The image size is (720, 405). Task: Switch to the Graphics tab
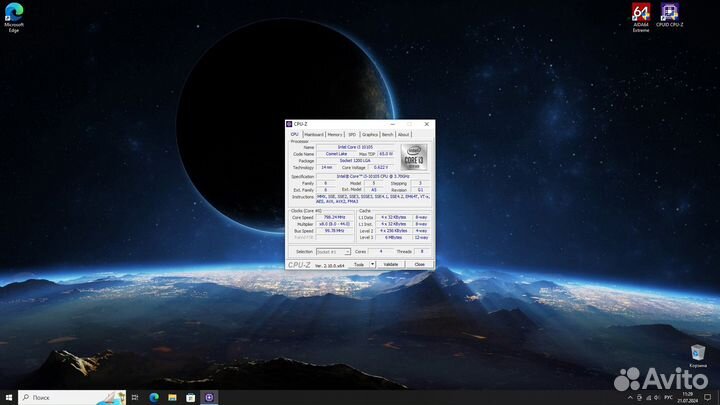click(370, 135)
